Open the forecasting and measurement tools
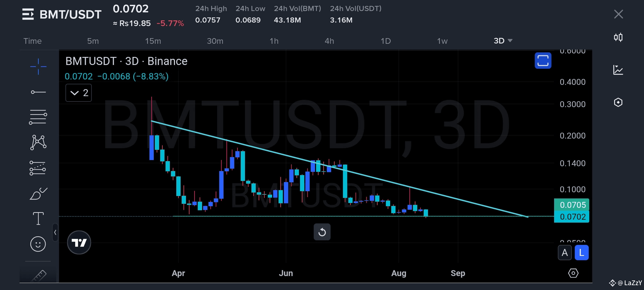The image size is (644, 290). tap(38, 168)
